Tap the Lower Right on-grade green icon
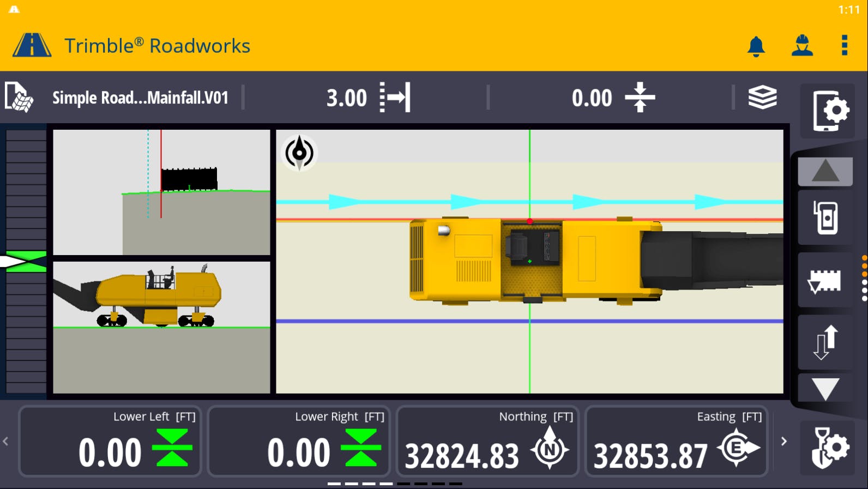The height and width of the screenshot is (489, 868). click(361, 448)
